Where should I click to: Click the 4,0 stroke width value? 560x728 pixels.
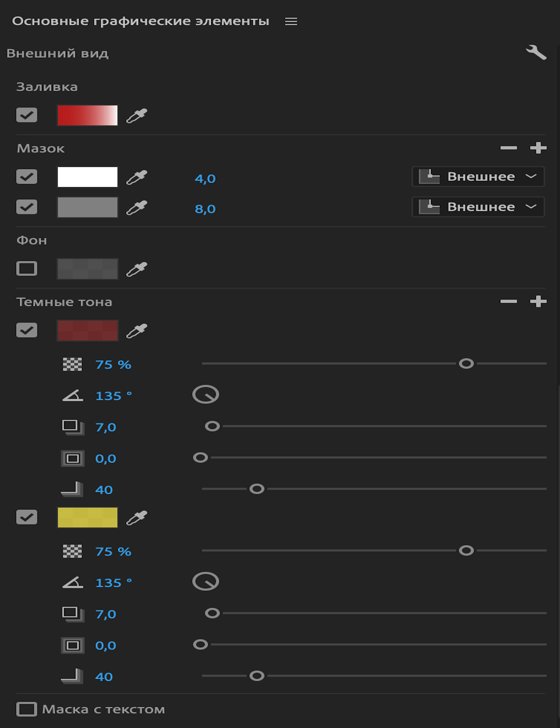tap(205, 179)
